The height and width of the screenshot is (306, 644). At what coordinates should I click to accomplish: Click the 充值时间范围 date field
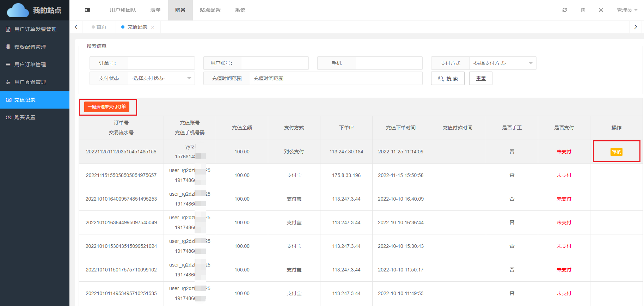(x=336, y=78)
